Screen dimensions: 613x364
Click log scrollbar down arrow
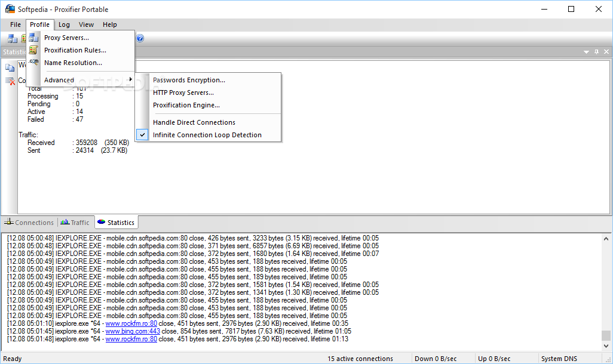coord(606,346)
